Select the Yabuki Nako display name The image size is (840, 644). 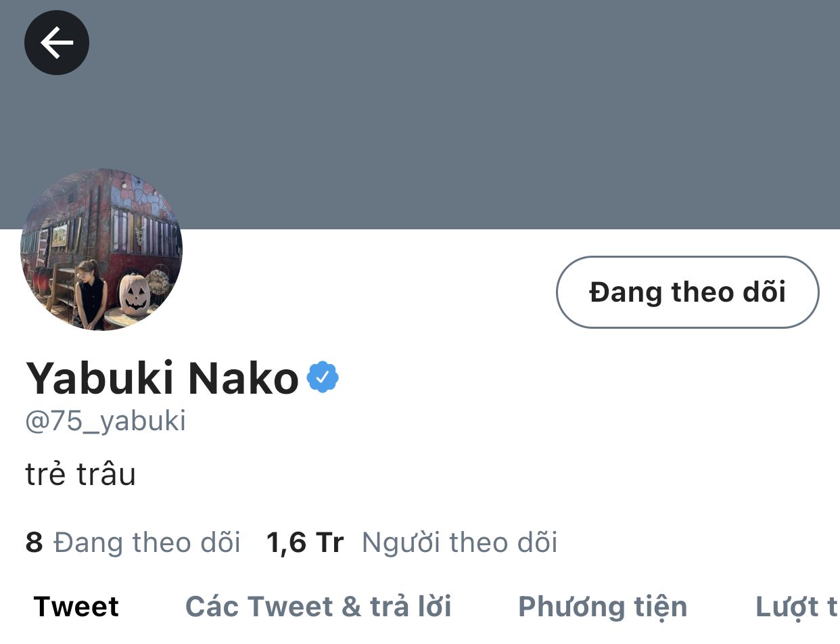coord(162,378)
